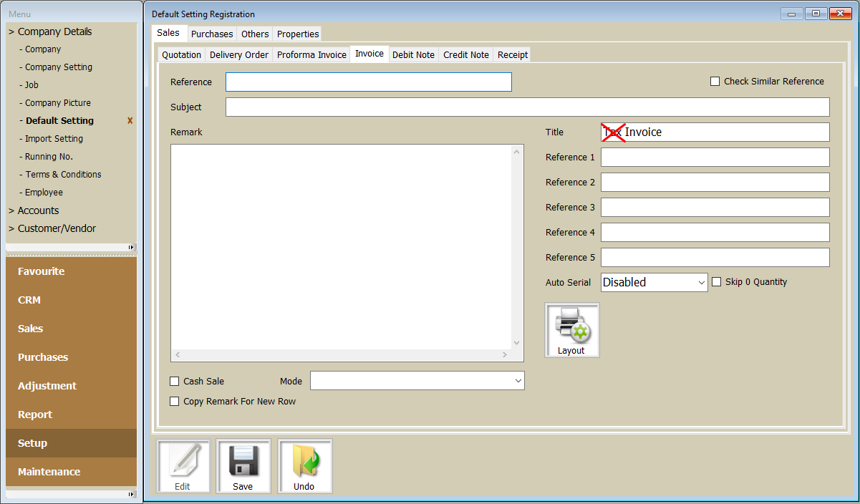The image size is (860, 504).
Task: Click the Edit pencil icon
Action: pyautogui.click(x=183, y=462)
